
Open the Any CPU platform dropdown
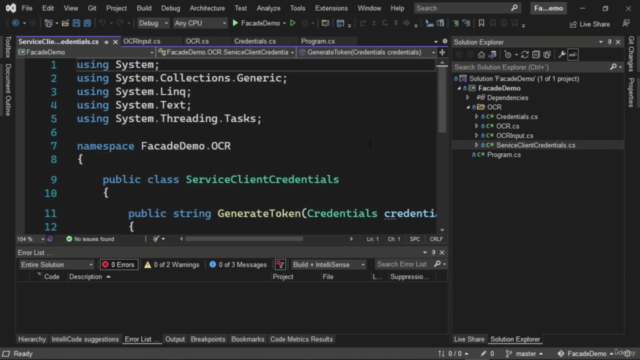coord(200,23)
